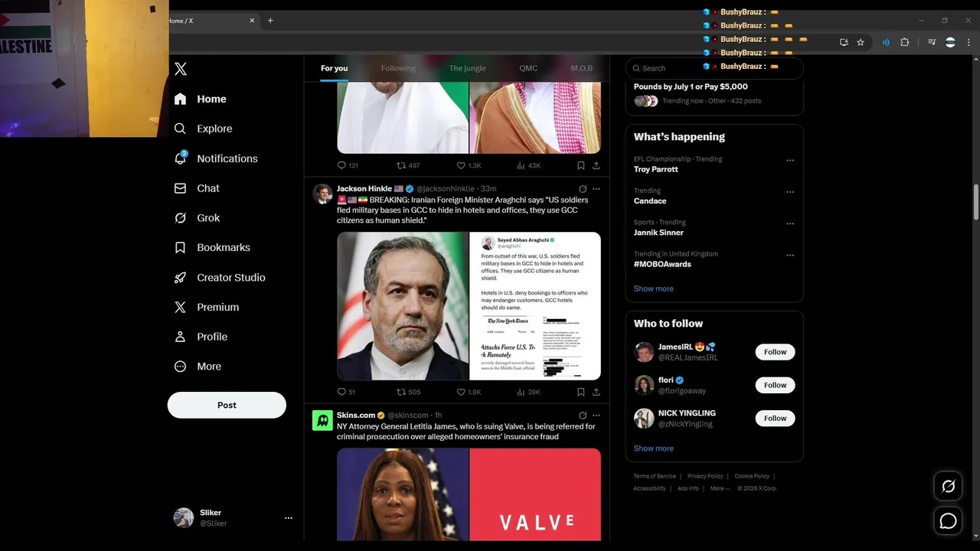More options for Candace trend
The height and width of the screenshot is (551, 980).
790,192
